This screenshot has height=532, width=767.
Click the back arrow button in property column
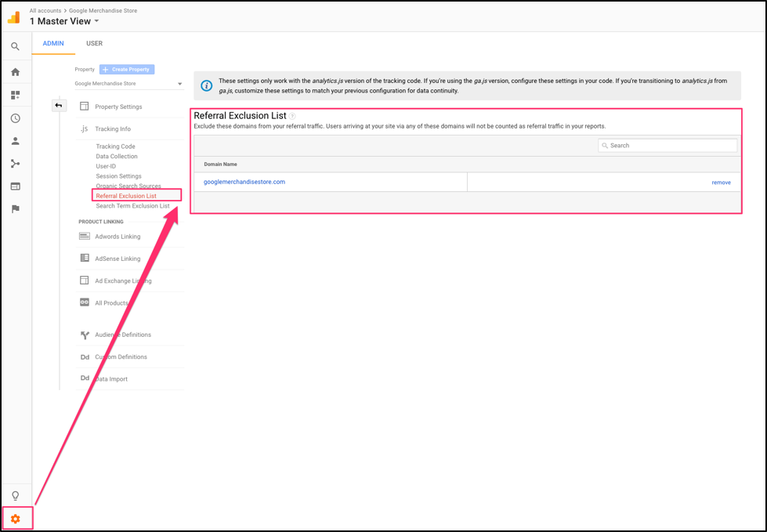59,106
